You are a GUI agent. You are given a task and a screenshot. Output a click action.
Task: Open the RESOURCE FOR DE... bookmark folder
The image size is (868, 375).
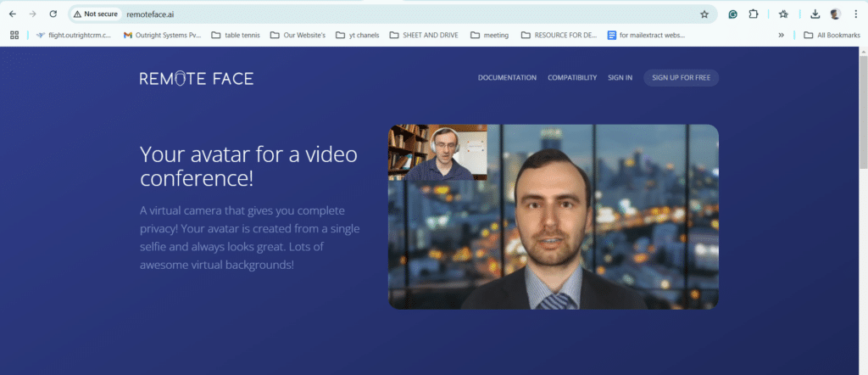559,35
